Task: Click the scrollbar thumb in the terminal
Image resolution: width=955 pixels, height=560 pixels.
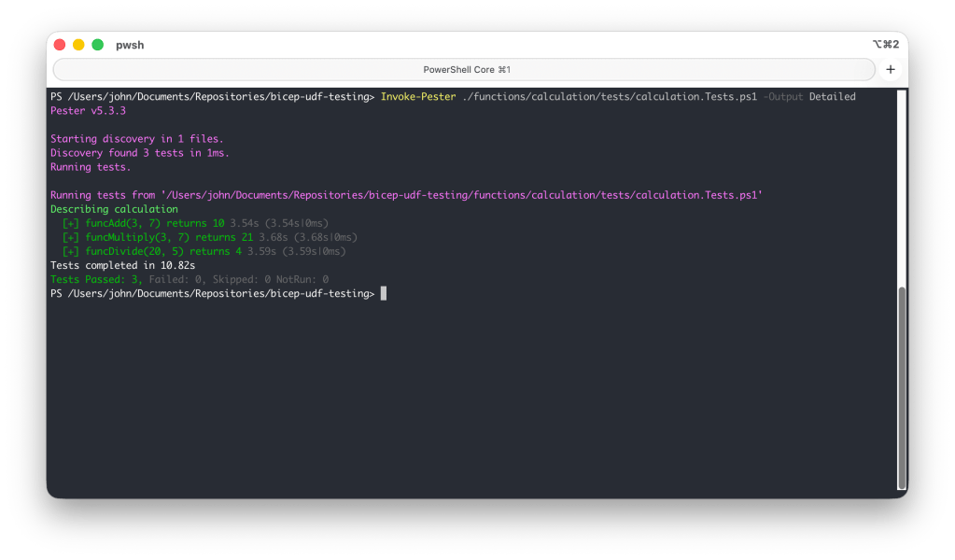Action: pyautogui.click(x=901, y=387)
